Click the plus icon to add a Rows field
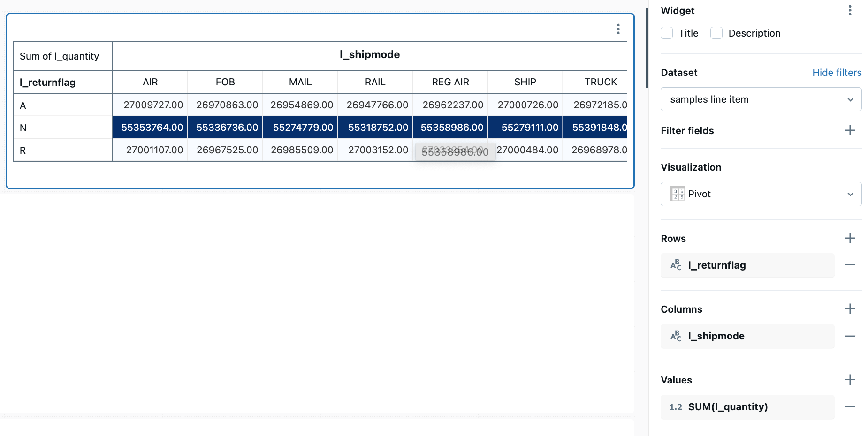 point(850,238)
